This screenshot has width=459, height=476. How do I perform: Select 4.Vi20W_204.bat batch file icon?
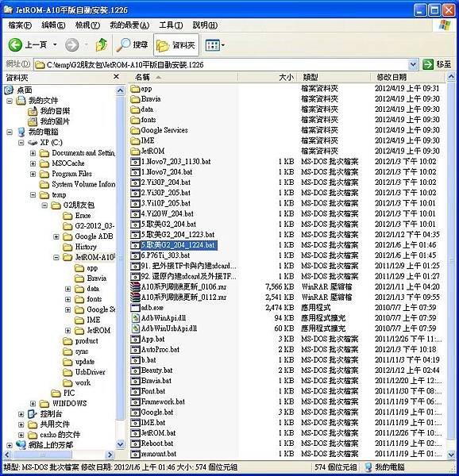click(x=135, y=213)
